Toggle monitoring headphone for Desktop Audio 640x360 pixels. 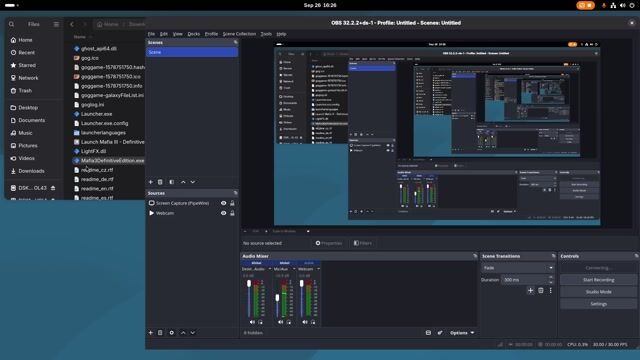coord(260,322)
